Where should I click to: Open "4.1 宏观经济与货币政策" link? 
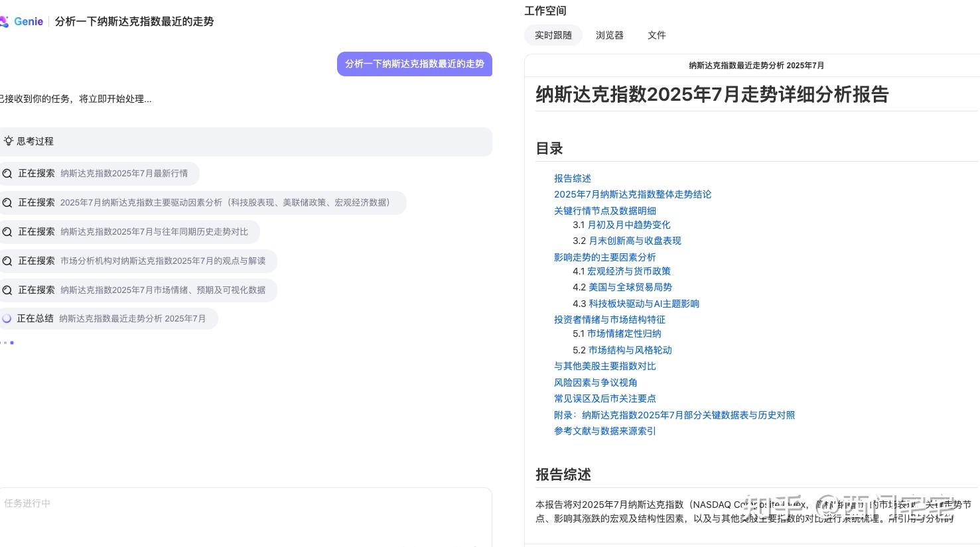coord(628,271)
